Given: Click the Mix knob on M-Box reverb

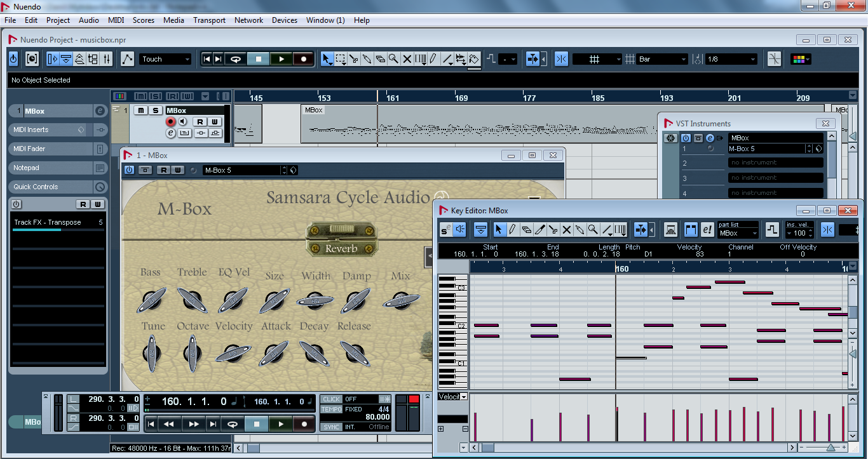Looking at the screenshot, I should (400, 300).
